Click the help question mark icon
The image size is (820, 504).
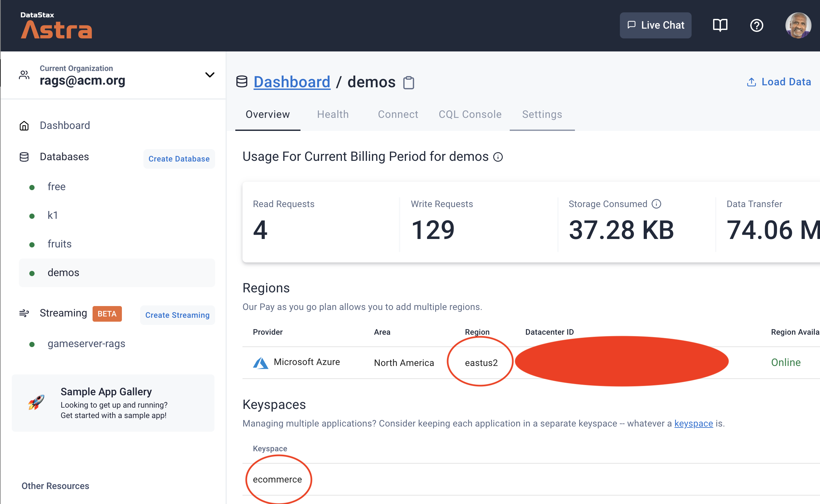756,25
